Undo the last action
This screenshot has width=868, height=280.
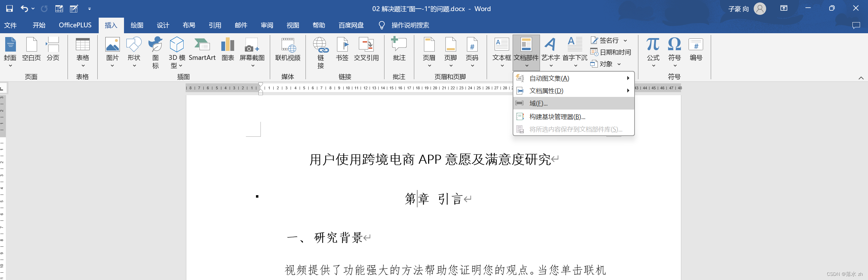[24, 9]
